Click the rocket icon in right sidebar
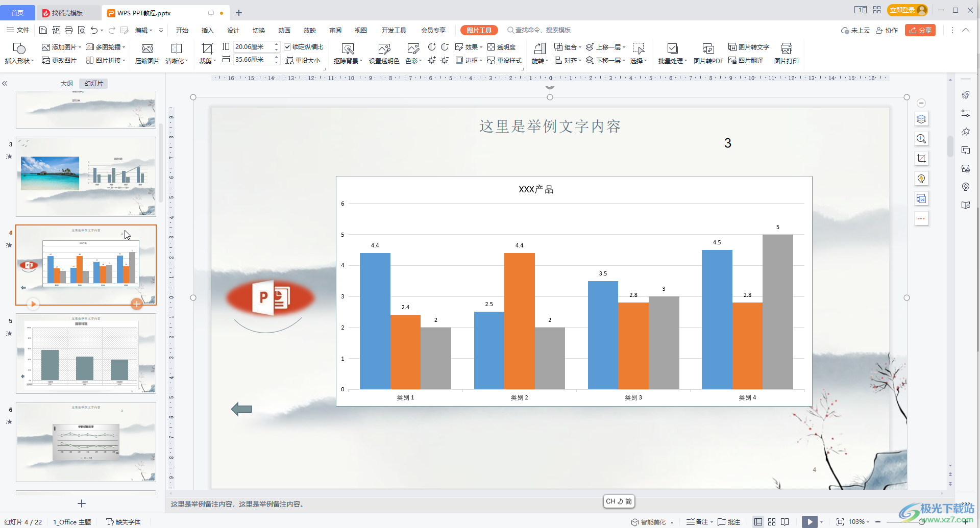This screenshot has height=528, width=980. pos(966,95)
